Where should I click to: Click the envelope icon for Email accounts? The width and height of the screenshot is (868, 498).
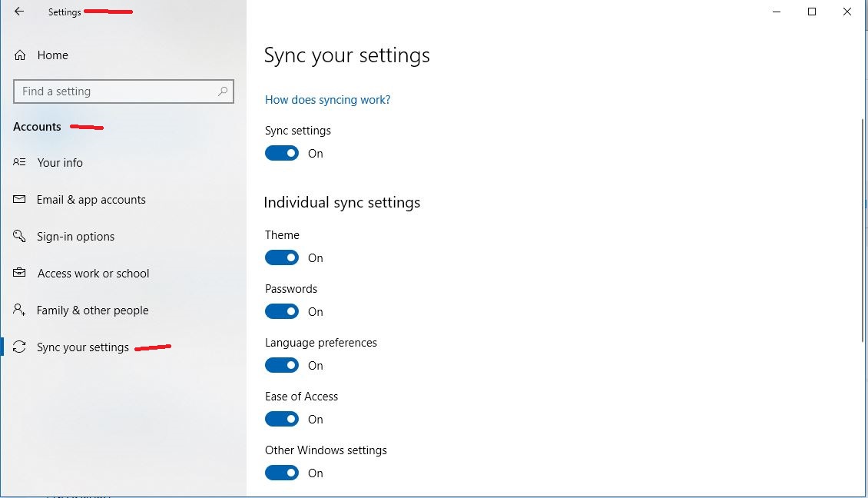pos(19,199)
